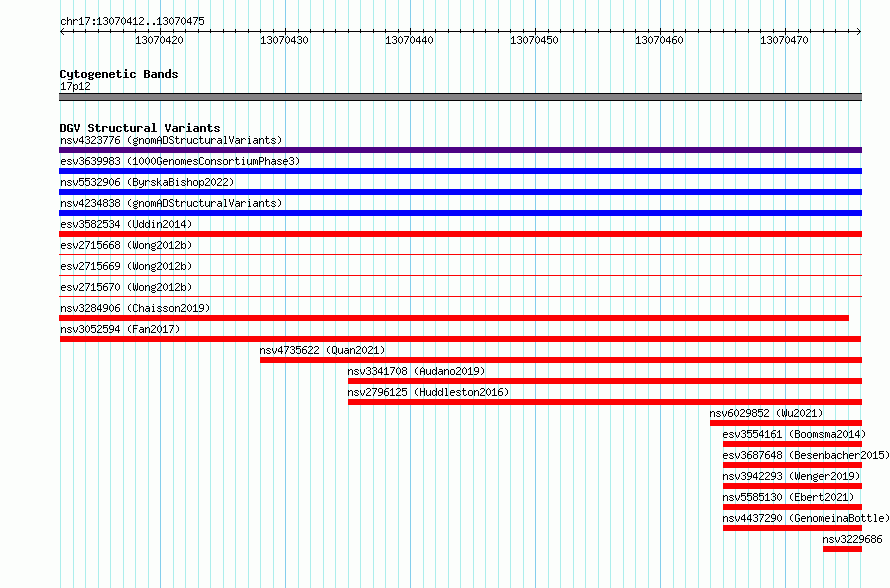Click ruler position 13070470
Viewport: 890px width, 588px height.
(x=784, y=40)
